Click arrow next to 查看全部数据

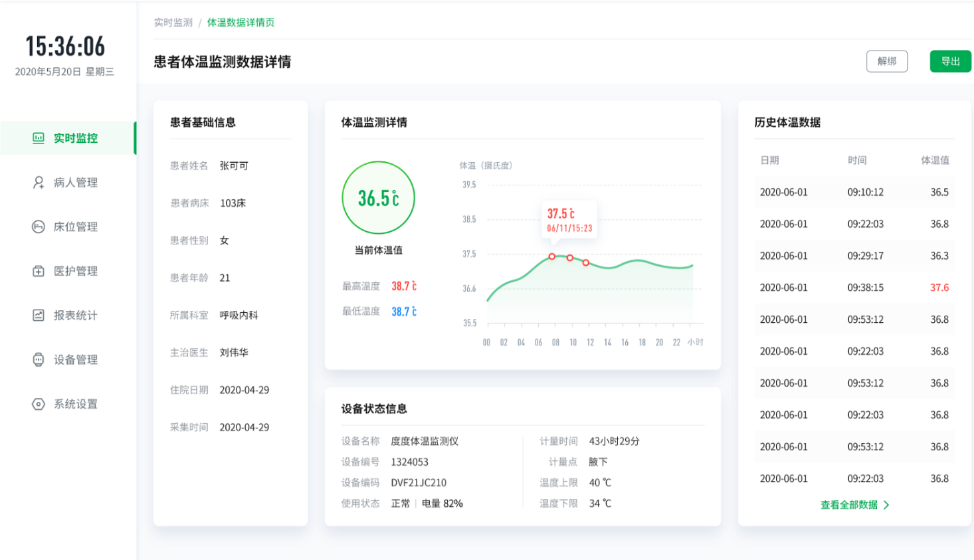tap(886, 505)
